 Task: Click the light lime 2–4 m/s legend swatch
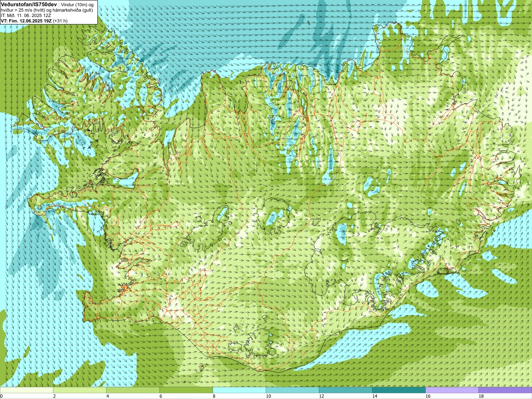pyautogui.click(x=80, y=390)
